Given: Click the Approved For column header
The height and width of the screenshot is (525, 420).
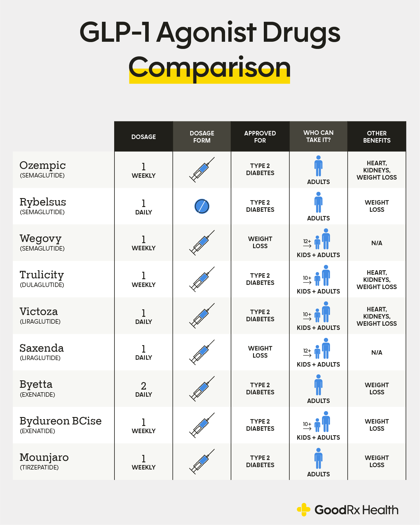Looking at the screenshot, I should coord(260,137).
